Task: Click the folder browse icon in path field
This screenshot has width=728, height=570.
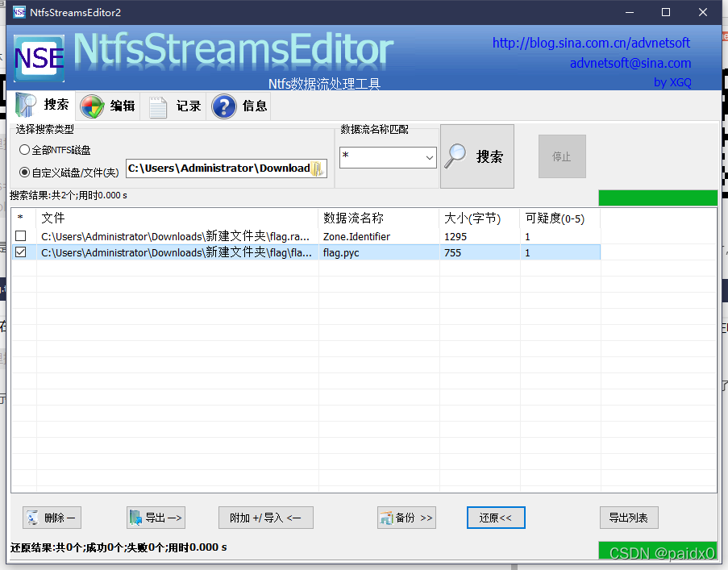Action: [x=317, y=169]
